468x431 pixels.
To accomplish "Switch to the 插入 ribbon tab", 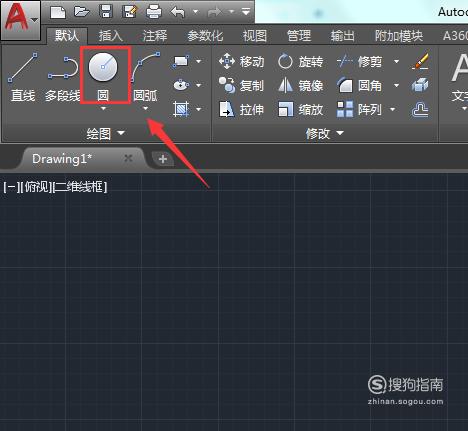I will pyautogui.click(x=110, y=35).
